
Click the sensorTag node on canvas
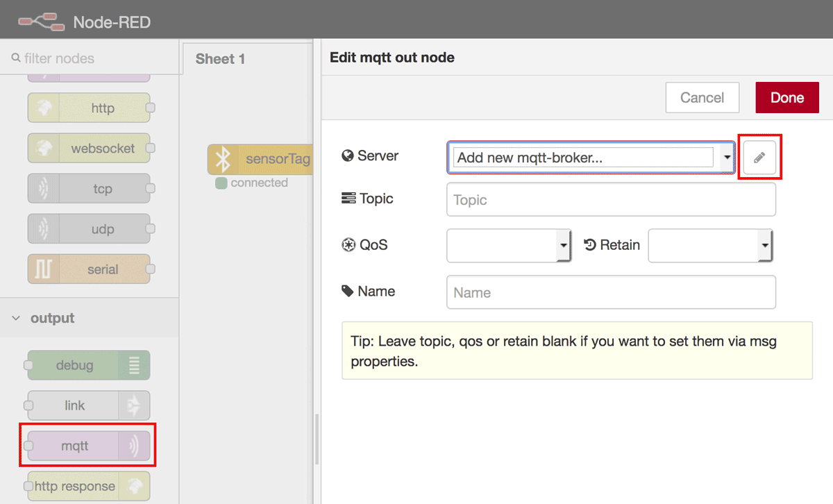point(260,160)
